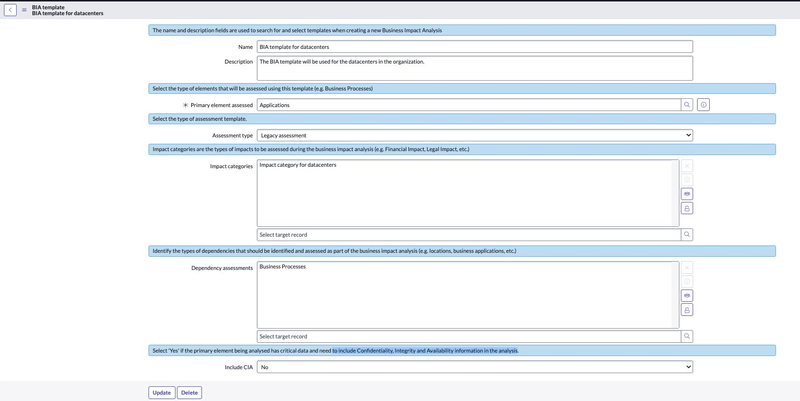Screen dimensions: 800x401
Task: Click the 'BIA template for datacenters' header title
Action: (x=67, y=13)
